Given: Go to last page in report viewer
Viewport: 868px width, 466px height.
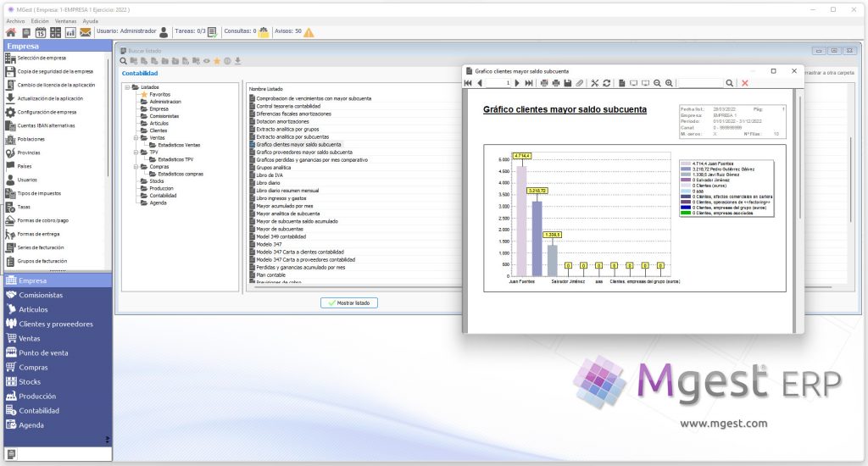Looking at the screenshot, I should [529, 83].
